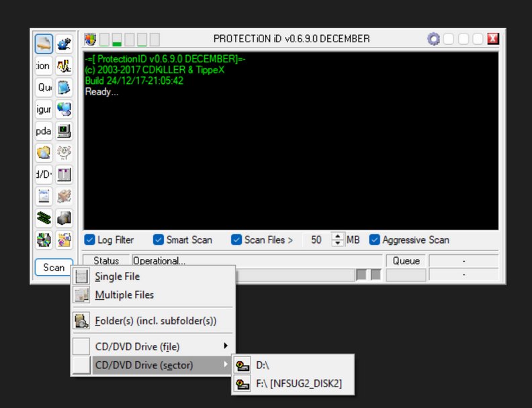Decrease the MB file size stepper
Screen dimensions: 532x408
coord(338,243)
